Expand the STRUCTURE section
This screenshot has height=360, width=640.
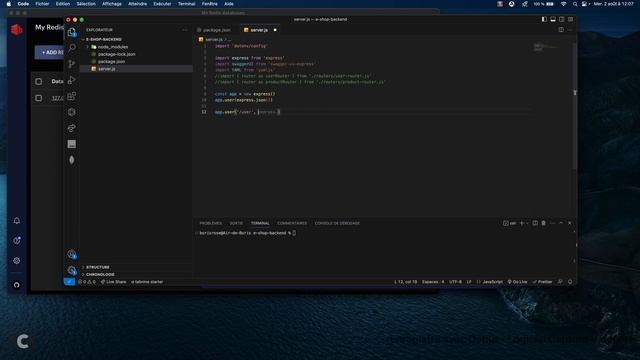(x=98, y=267)
